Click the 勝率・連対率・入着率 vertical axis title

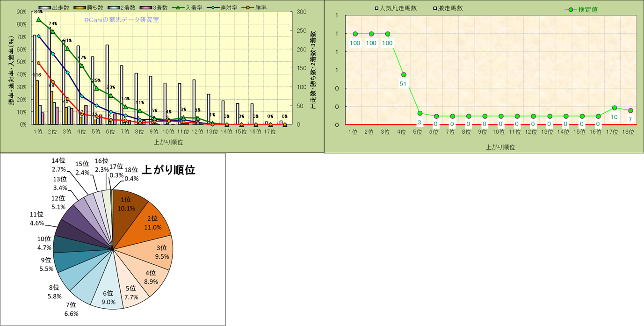coord(11,69)
